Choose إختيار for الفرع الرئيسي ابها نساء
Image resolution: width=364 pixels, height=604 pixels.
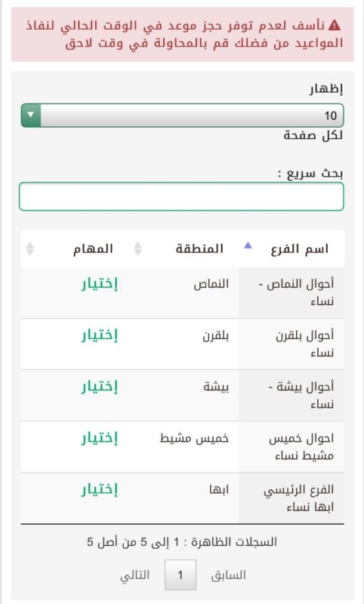click(99, 490)
